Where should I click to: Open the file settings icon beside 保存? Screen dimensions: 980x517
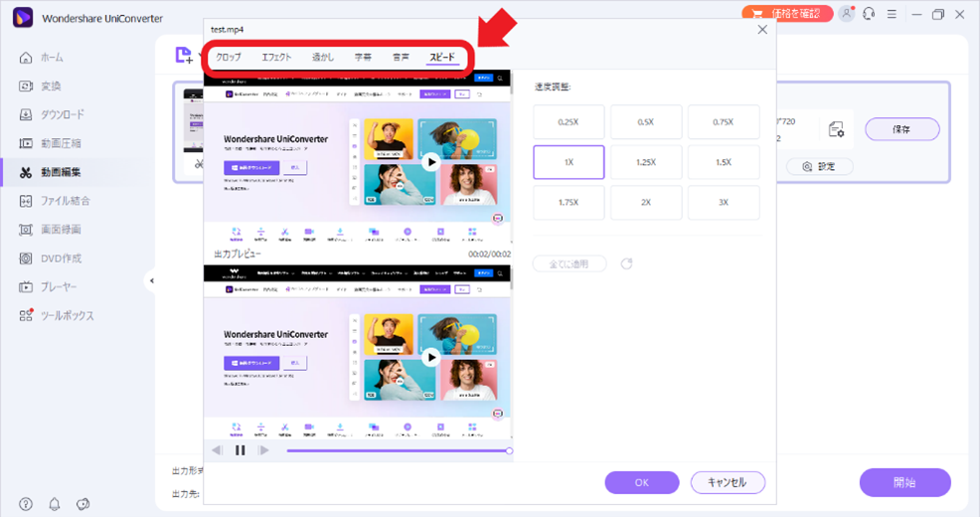[836, 129]
